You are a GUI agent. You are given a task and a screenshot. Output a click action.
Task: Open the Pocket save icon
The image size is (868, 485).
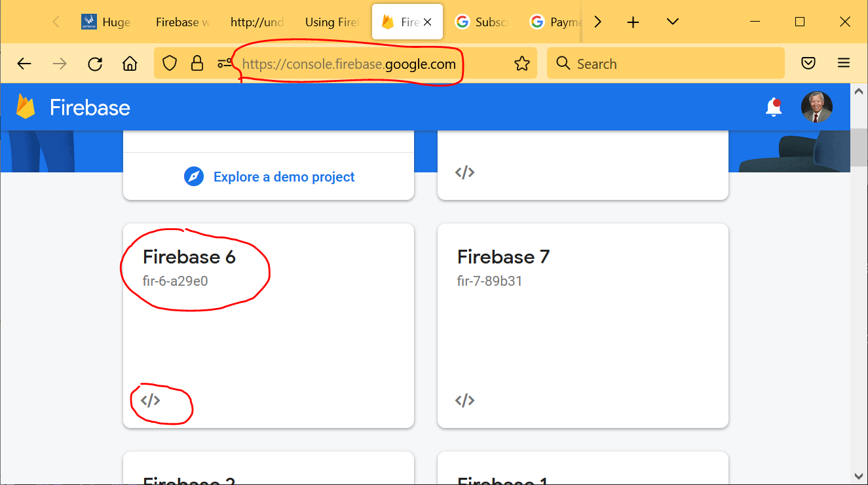[x=808, y=64]
